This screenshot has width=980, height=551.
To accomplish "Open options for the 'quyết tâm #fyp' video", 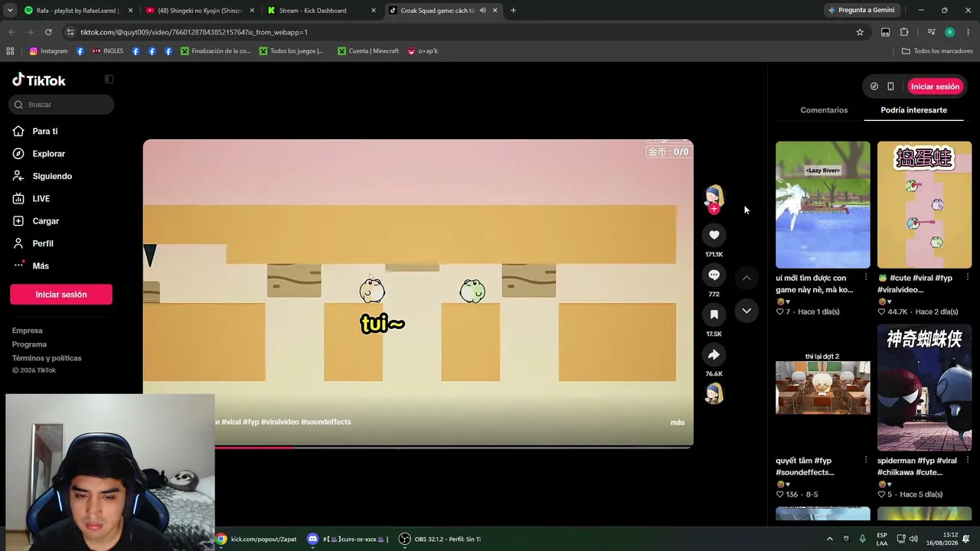I will pos(866,460).
